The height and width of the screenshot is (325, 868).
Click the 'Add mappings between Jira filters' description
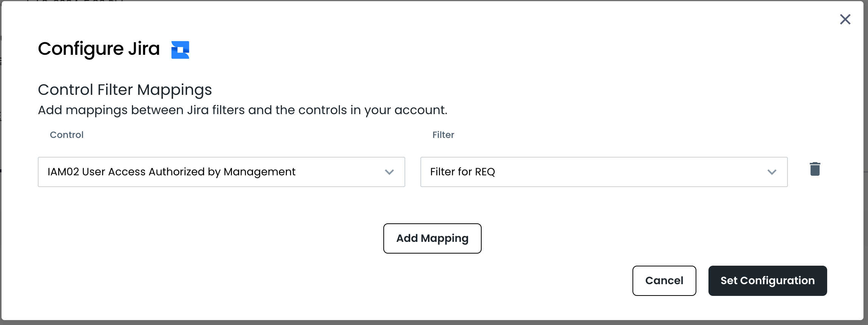242,110
